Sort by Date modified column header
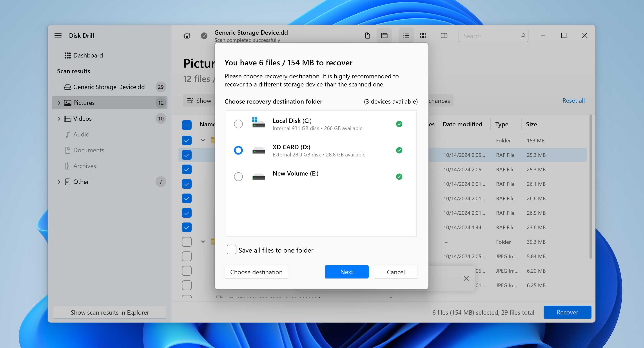Screen dimensions: 644x348 tap(462, 124)
